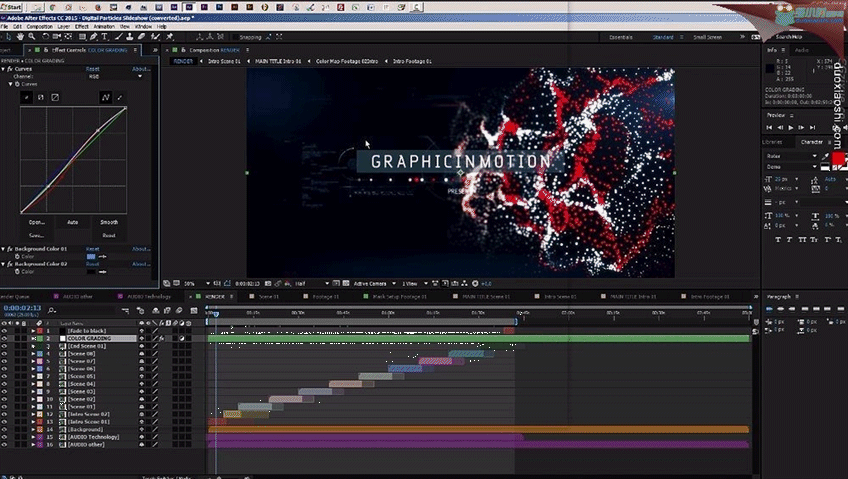Select the Zoom magnifier tool
Screen dimensions: 848x479
[x=32, y=37]
